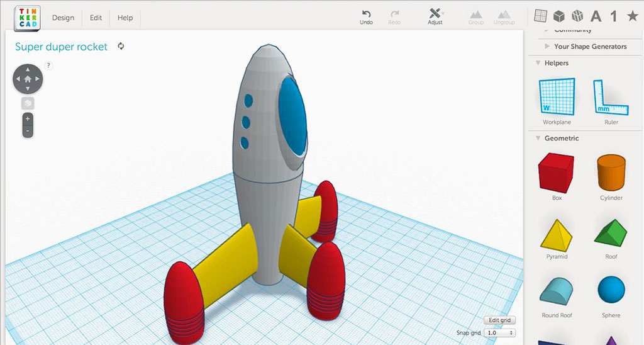Select the solid cube panel icon
Image resolution: width=644 pixels, height=345 pixels.
559,16
